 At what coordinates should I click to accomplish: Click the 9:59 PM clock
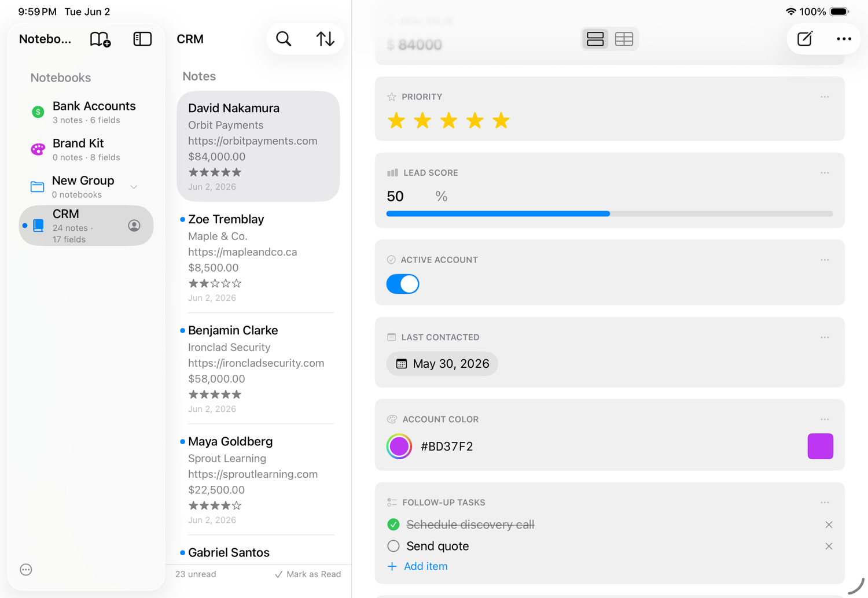[x=38, y=12]
